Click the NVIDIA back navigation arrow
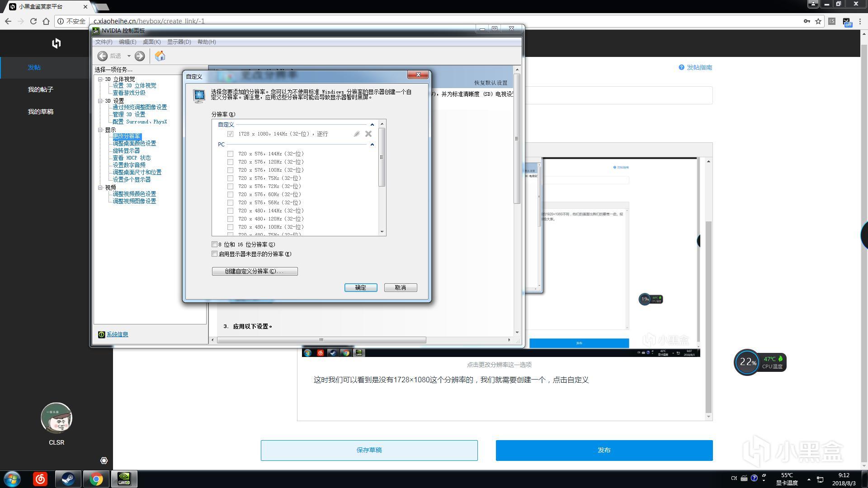 pos(103,56)
